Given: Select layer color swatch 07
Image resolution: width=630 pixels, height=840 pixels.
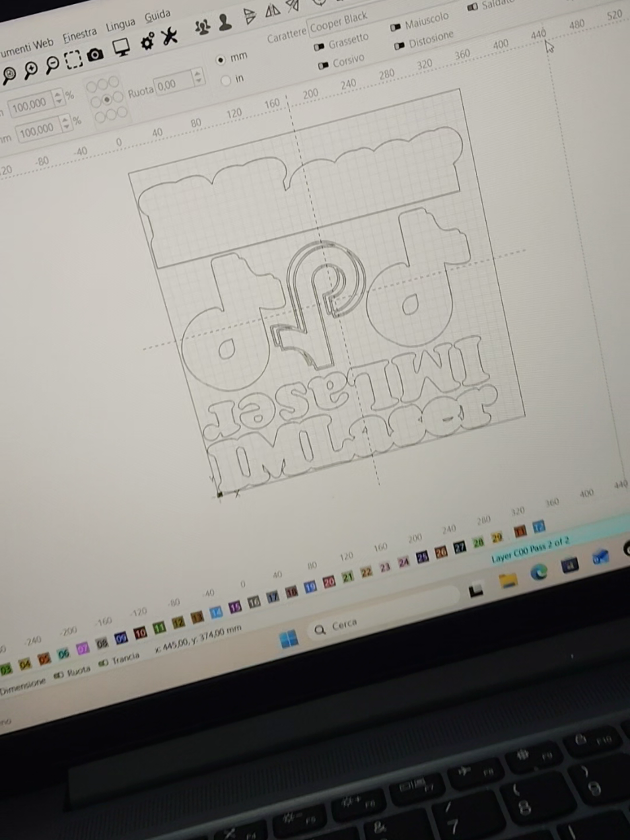Looking at the screenshot, I should (82, 649).
